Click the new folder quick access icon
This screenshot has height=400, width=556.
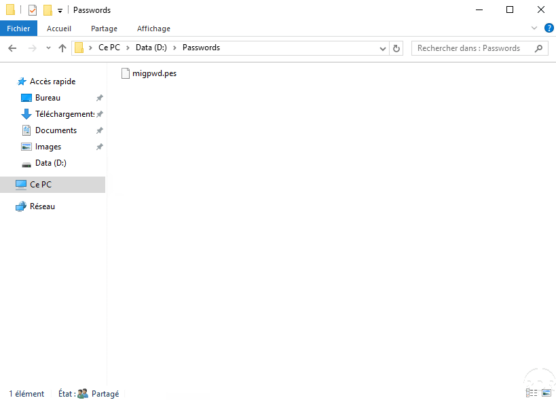click(x=48, y=10)
